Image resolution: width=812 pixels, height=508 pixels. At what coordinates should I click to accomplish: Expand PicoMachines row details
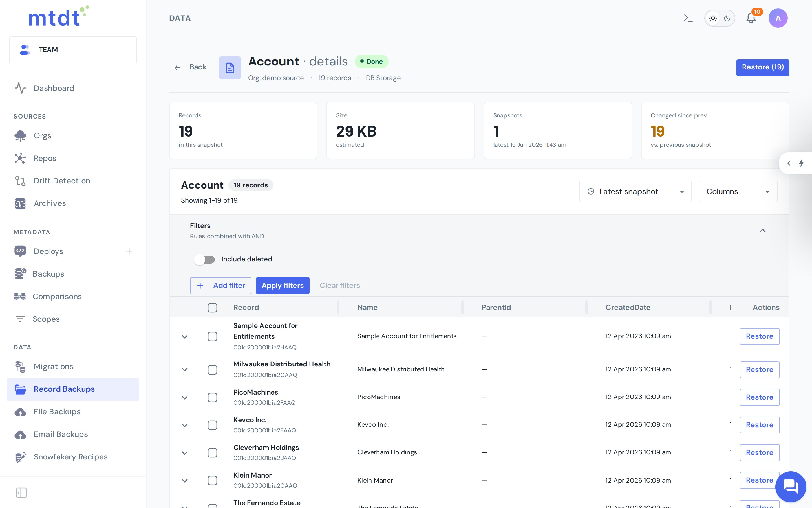pyautogui.click(x=185, y=398)
